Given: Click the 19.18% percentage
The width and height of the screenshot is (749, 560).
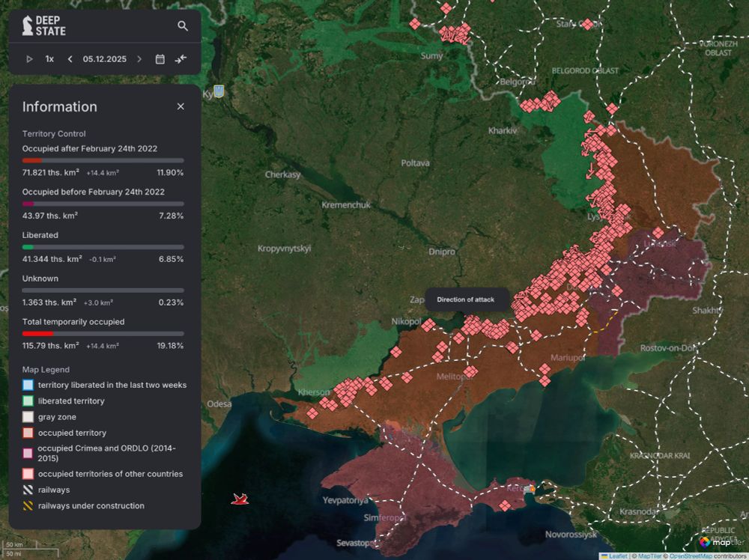Looking at the screenshot, I should (x=170, y=346).
